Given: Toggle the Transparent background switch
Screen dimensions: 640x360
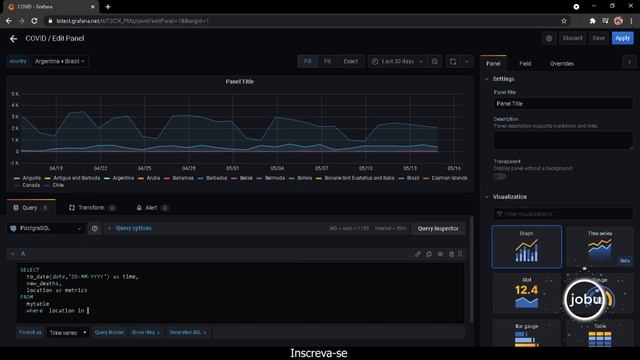Looking at the screenshot, I should (x=500, y=176).
